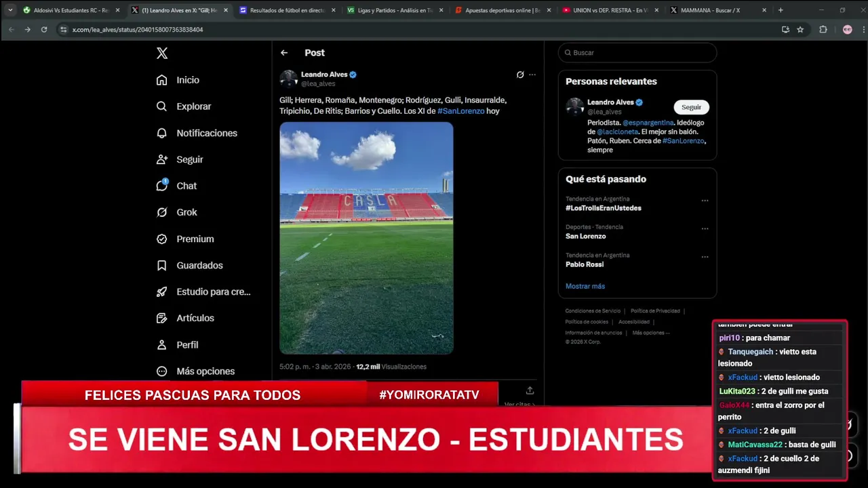The image size is (868, 488).
Task: Open the post's three-dot more menu
Action: tap(532, 75)
